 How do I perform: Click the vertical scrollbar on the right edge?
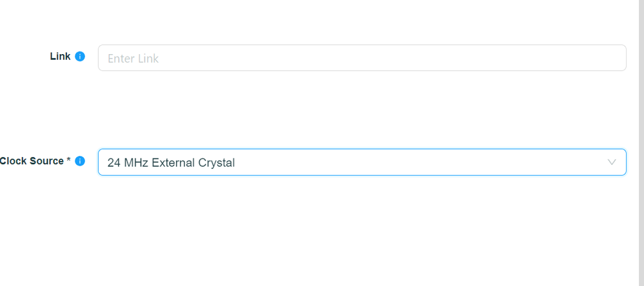(x=641, y=143)
